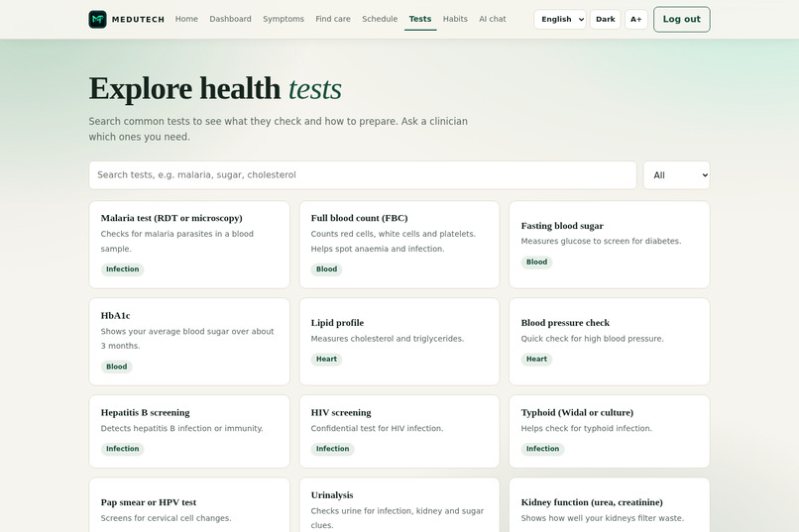Select the Tests tab
Image resolution: width=799 pixels, height=532 pixels.
click(420, 19)
